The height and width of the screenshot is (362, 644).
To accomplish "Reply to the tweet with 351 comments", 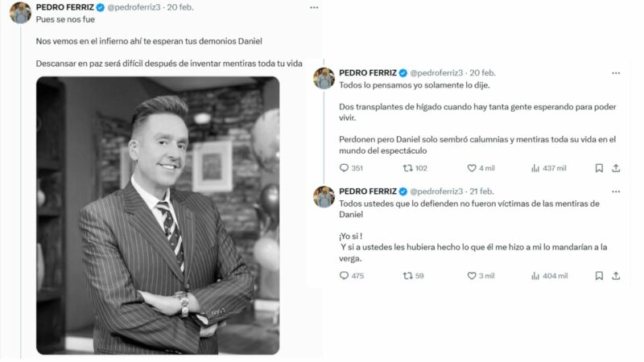I will tap(344, 168).
